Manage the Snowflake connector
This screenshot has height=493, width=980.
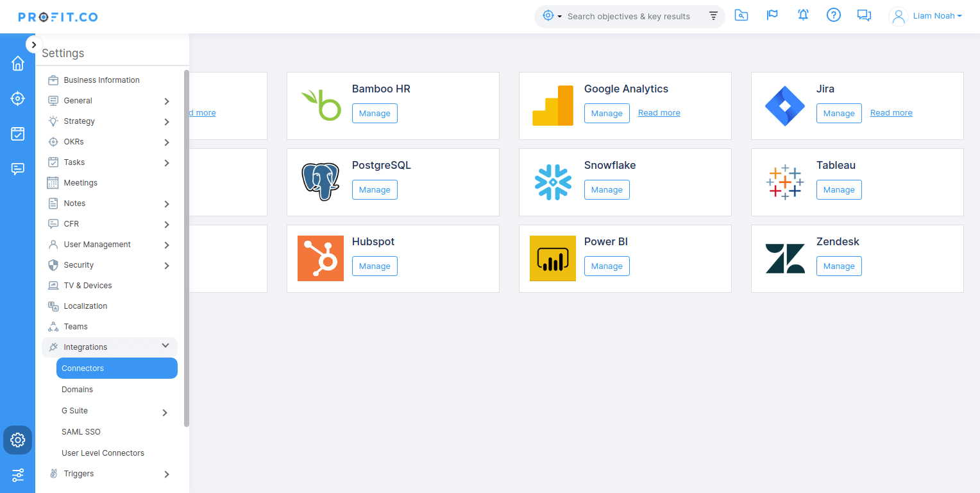pos(607,189)
